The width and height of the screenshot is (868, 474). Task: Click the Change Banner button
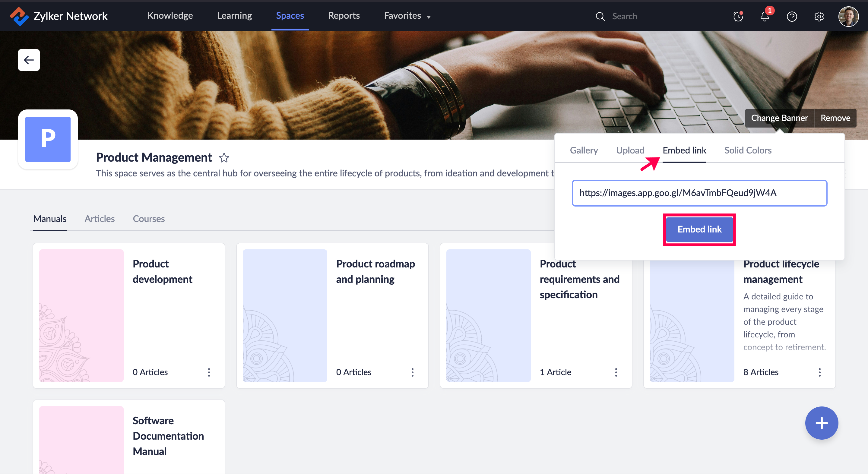(x=779, y=118)
